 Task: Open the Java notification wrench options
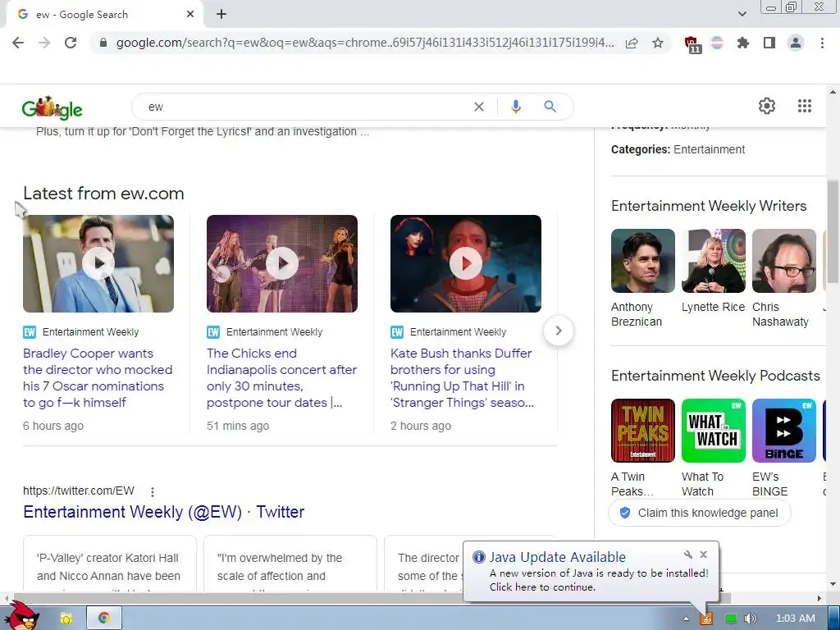(x=688, y=555)
